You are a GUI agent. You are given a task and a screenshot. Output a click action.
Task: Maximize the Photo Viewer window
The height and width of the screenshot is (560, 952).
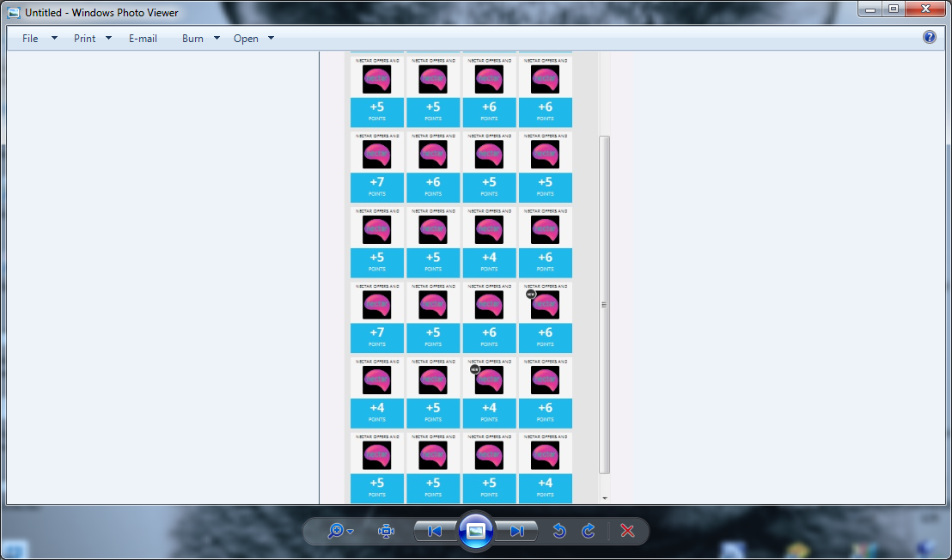[x=893, y=9]
